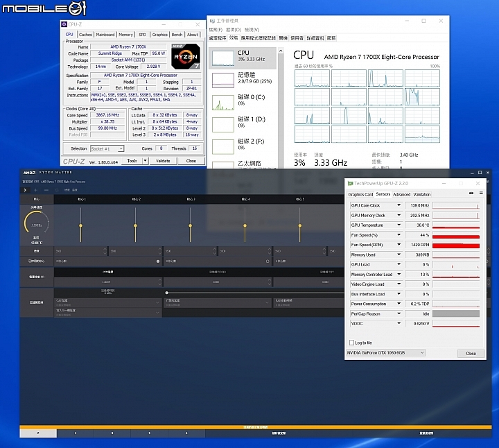Viewport: 499px width, 448px height.
Task: Open the 檢視(V) menu in Task Manager
Action: [252, 30]
